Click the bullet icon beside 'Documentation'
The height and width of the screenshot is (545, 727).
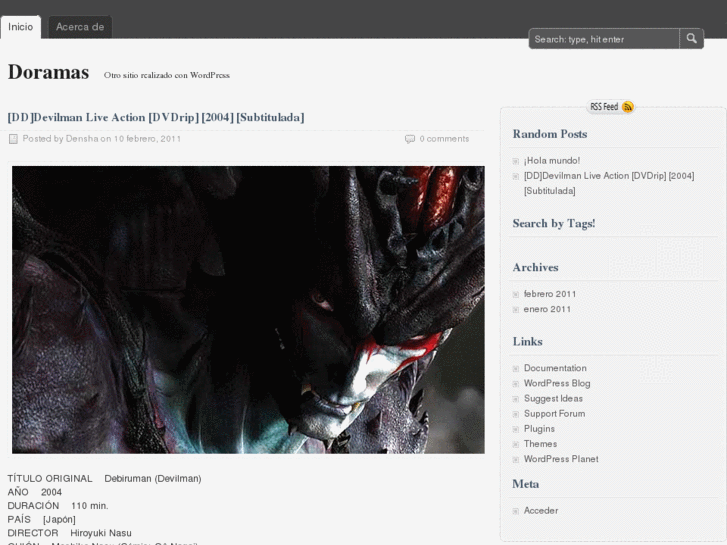(516, 369)
